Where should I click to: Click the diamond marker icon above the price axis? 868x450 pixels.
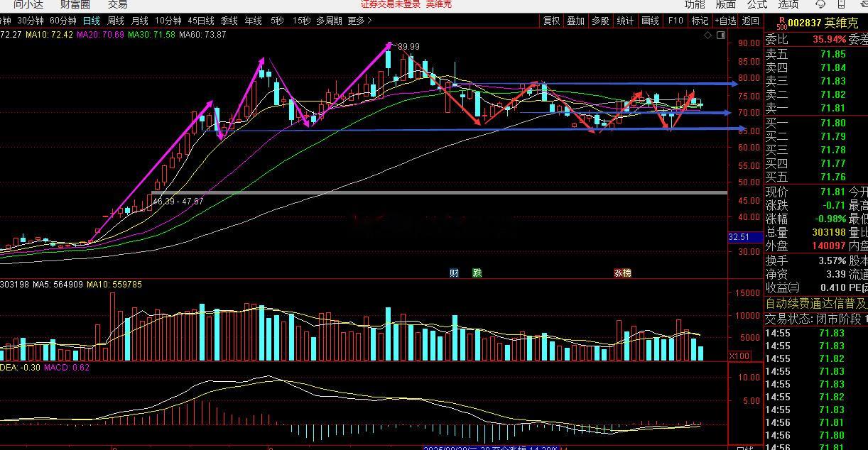[x=707, y=35]
